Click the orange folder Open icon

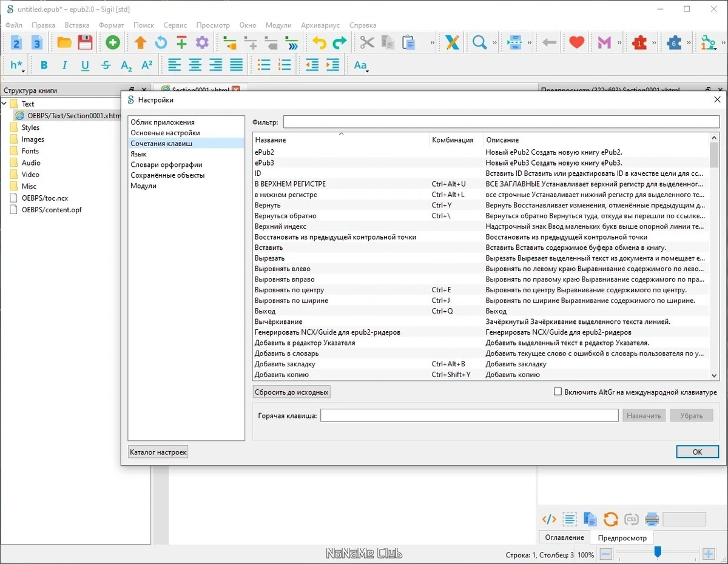(x=64, y=42)
